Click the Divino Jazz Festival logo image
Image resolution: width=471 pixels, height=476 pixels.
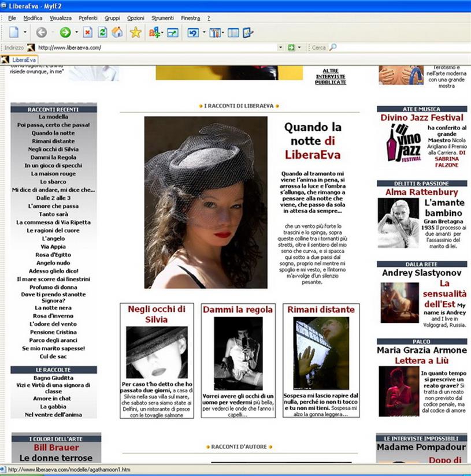(404, 143)
